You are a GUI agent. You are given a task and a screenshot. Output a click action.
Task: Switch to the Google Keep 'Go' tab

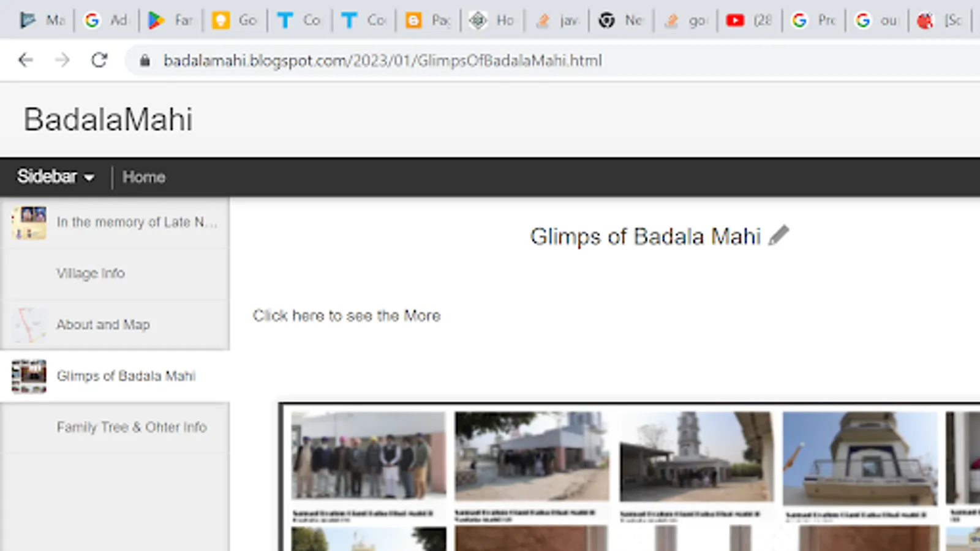click(235, 20)
